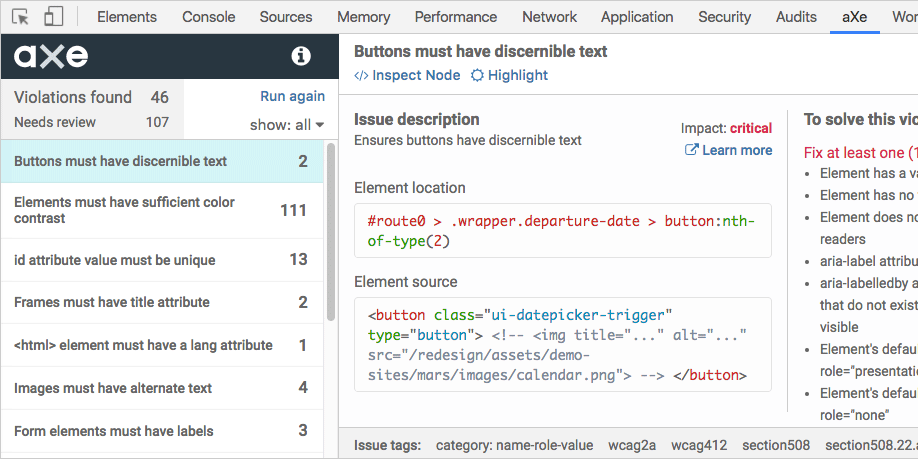Select 'Buttons must have discernible text' rule
Image resolution: width=918 pixels, height=459 pixels.
tap(162, 161)
